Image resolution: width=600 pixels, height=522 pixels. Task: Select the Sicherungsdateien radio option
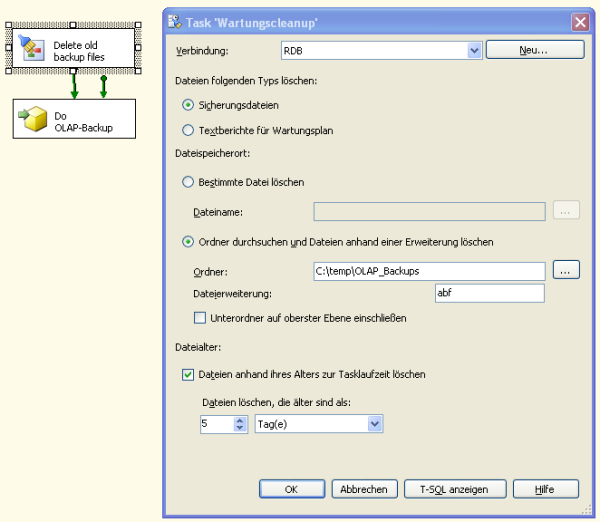click(x=188, y=104)
